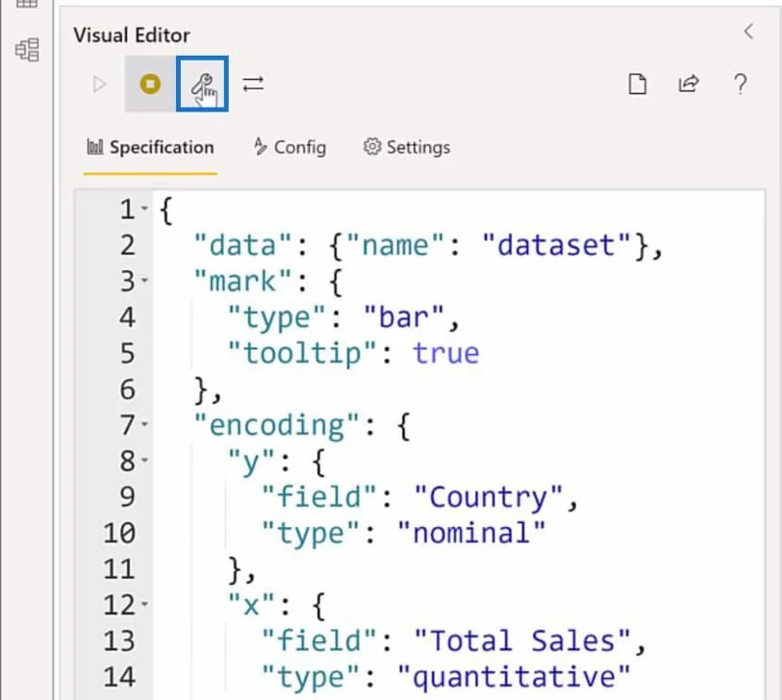Image resolution: width=782 pixels, height=700 pixels.
Task: Open Help via question mark icon
Action: click(741, 84)
